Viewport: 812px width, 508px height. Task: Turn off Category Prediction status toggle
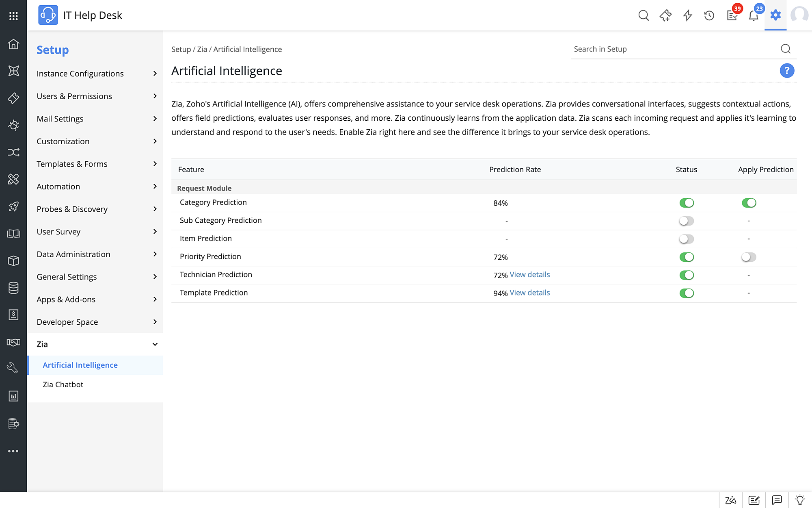coord(686,203)
